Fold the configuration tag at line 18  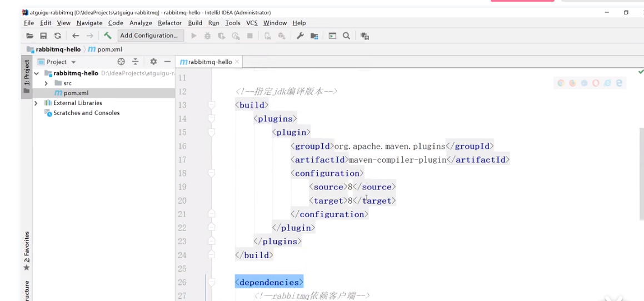point(212,173)
